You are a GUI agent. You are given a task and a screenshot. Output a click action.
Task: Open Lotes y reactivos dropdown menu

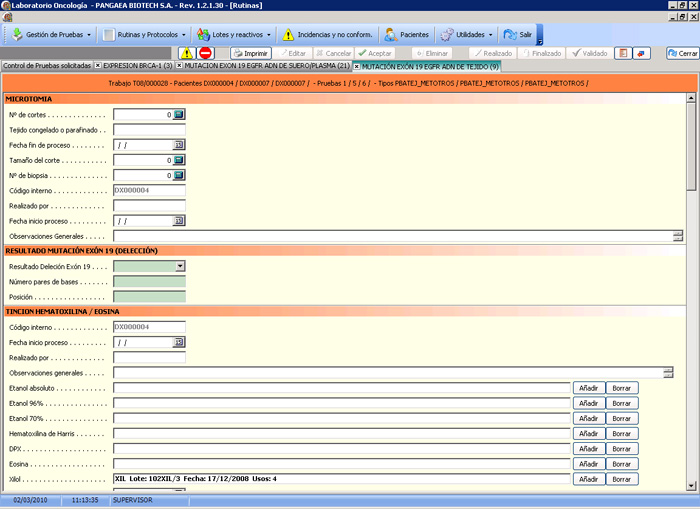coord(234,34)
